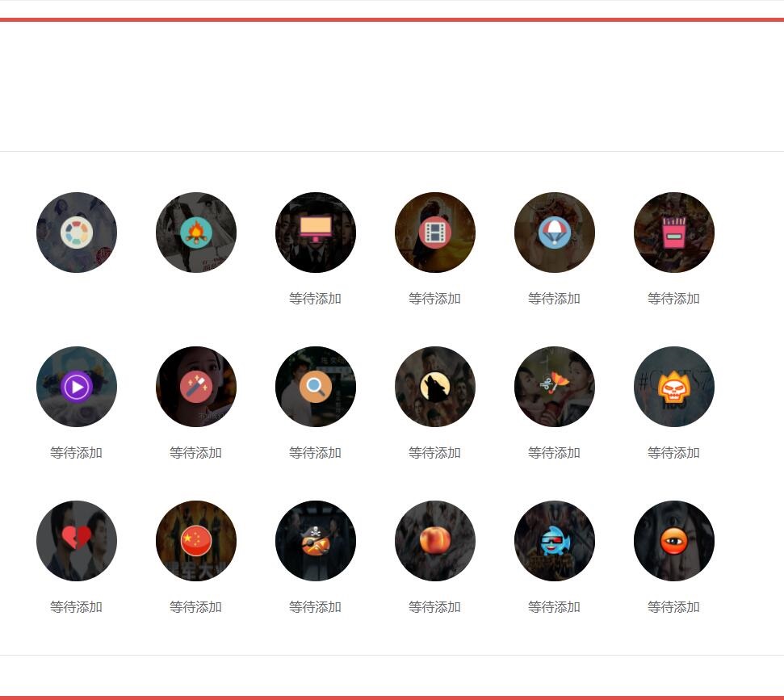Select the peach fruit icon

(435, 540)
